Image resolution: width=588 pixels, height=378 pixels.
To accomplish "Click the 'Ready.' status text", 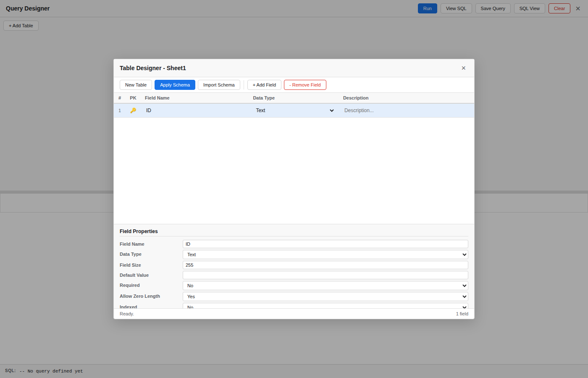I will (x=127, y=314).
